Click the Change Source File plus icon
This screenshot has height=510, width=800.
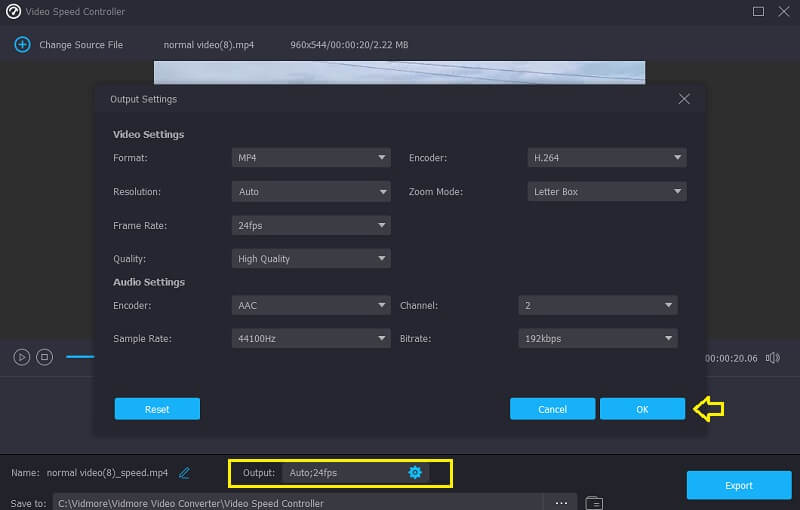[x=22, y=45]
